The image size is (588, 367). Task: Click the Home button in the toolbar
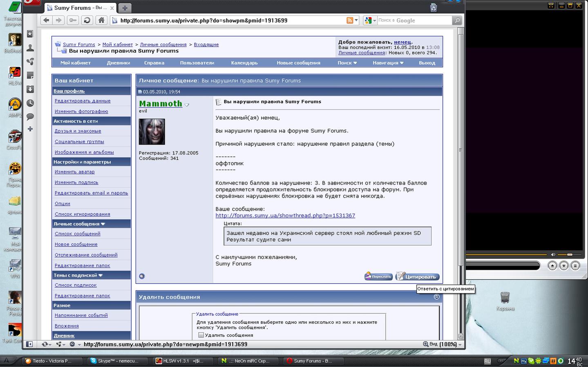101,20
